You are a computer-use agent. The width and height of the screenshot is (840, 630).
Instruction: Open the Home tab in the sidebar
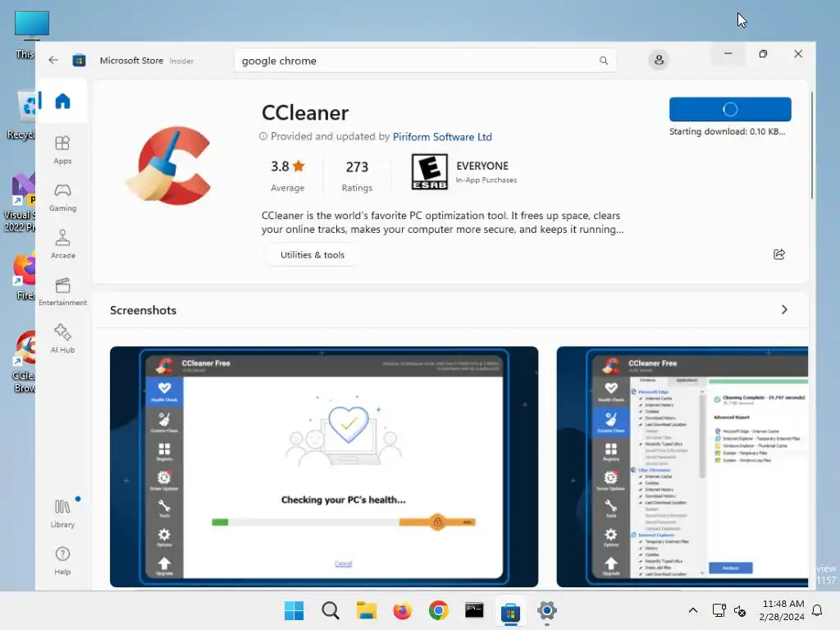(x=62, y=101)
